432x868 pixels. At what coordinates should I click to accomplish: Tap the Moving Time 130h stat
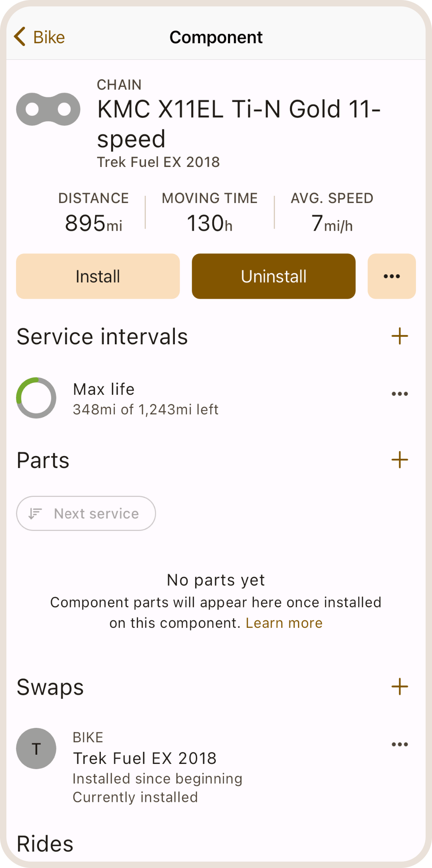[210, 212]
